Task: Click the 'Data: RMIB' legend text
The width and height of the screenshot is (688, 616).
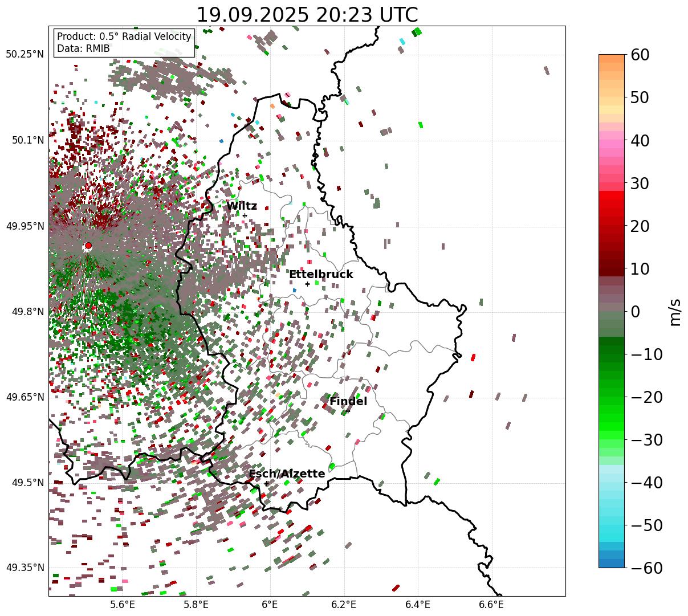Action: tap(83, 48)
